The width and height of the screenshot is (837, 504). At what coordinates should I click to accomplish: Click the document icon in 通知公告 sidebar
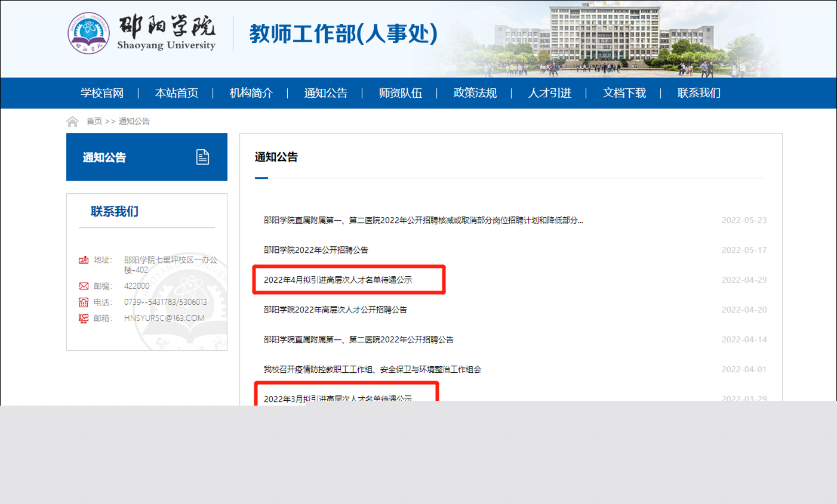(x=202, y=157)
